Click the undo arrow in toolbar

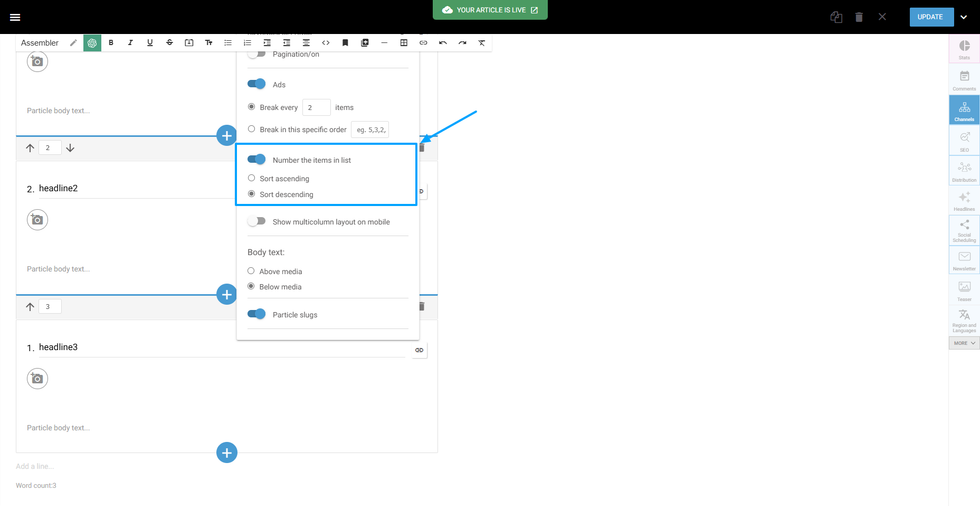coord(443,43)
